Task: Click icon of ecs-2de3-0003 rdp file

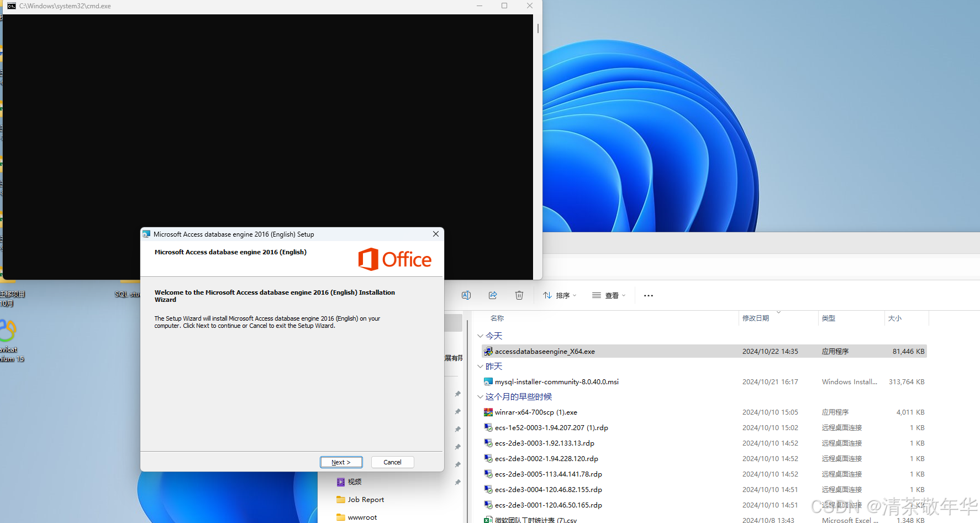Action: pyautogui.click(x=488, y=443)
